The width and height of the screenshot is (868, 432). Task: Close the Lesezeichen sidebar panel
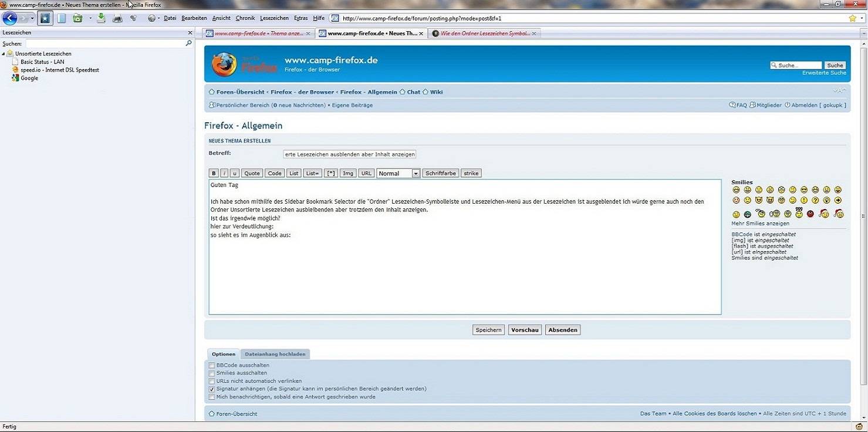[190, 33]
